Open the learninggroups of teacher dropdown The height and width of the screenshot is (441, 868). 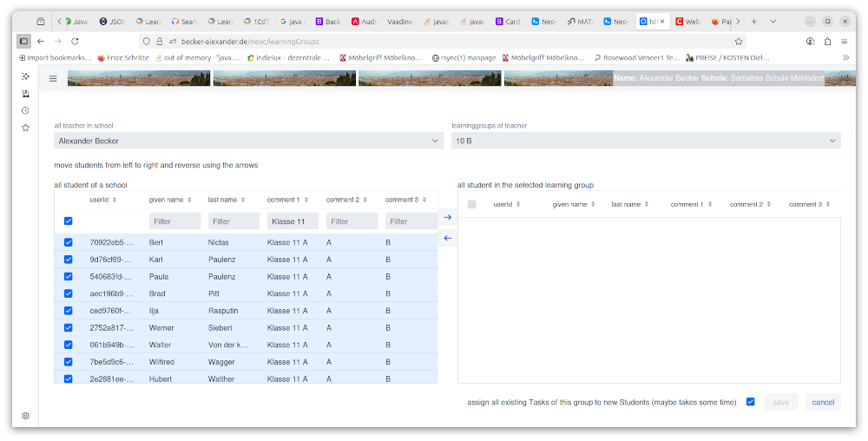[646, 141]
